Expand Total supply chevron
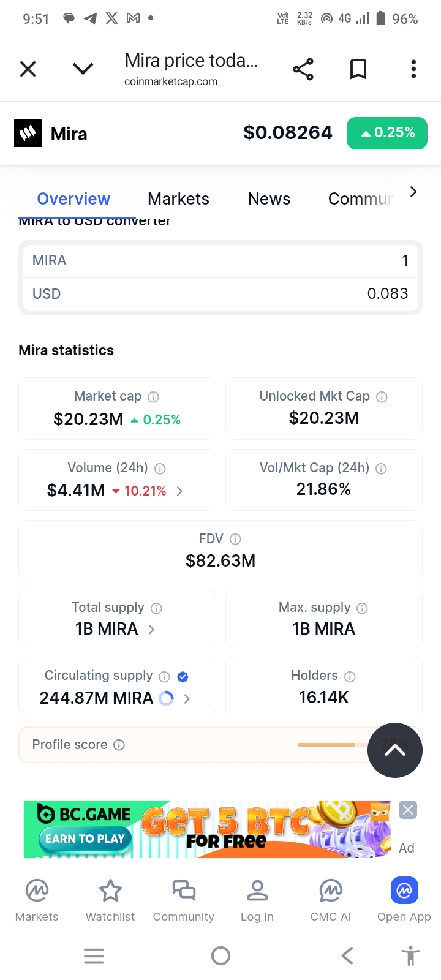 click(x=151, y=630)
